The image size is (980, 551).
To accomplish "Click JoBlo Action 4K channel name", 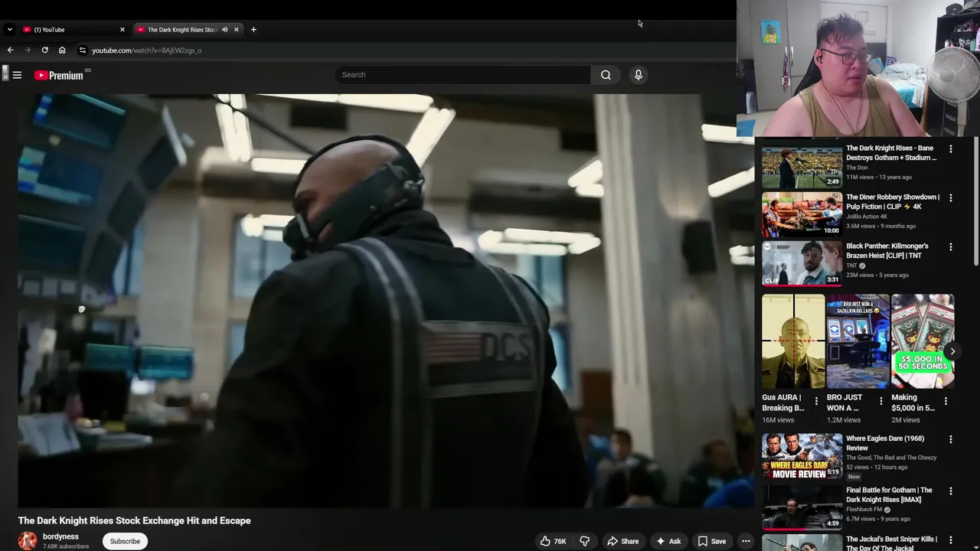I will 867,217.
